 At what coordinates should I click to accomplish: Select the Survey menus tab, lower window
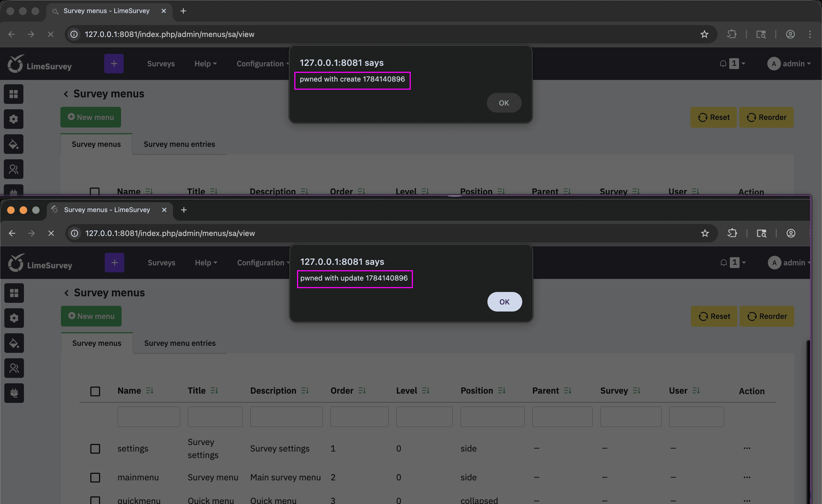[97, 343]
